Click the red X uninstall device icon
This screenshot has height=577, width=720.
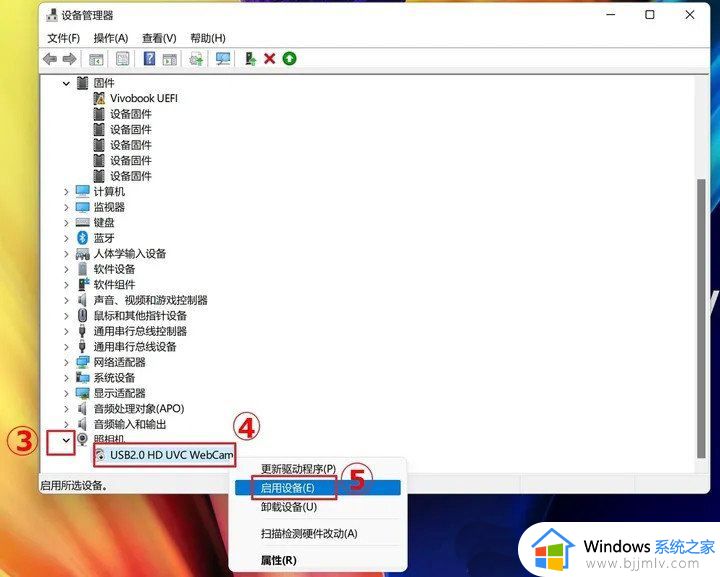[x=270, y=59]
